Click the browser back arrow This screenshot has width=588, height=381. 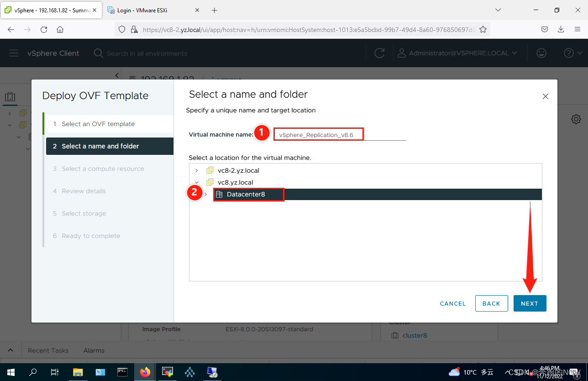(11, 29)
